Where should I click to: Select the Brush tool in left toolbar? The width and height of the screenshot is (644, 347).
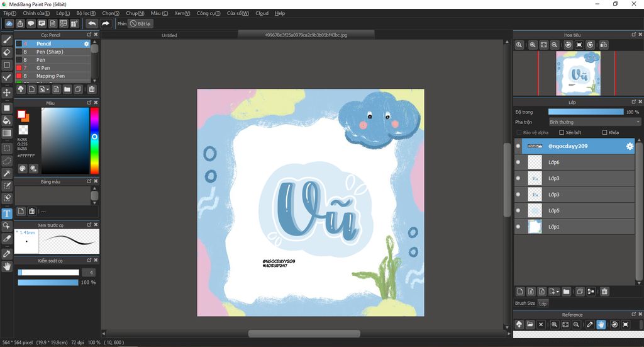point(6,40)
